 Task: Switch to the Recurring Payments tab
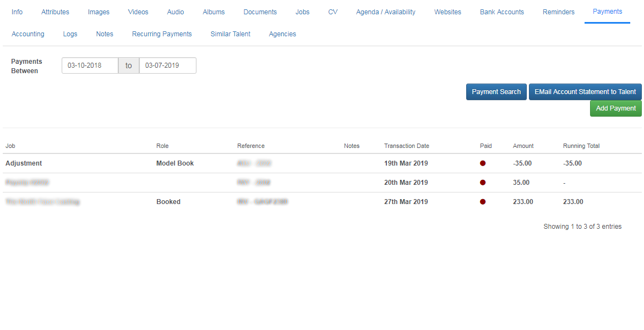162,34
